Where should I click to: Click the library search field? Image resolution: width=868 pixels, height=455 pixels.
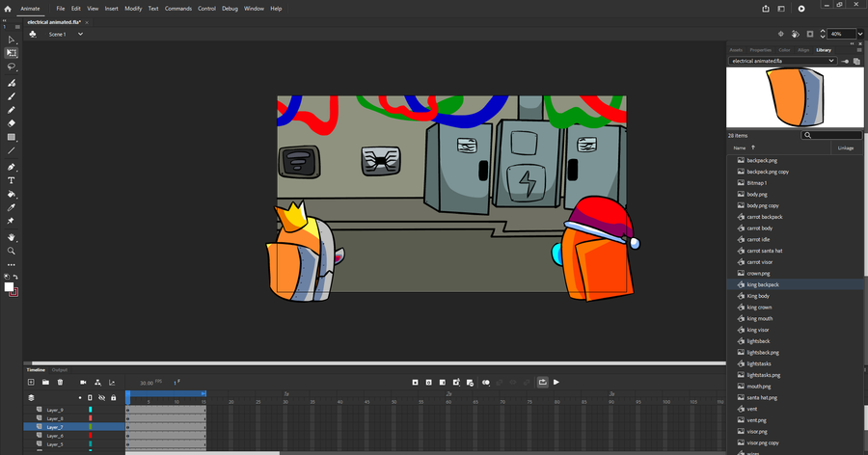[832, 135]
